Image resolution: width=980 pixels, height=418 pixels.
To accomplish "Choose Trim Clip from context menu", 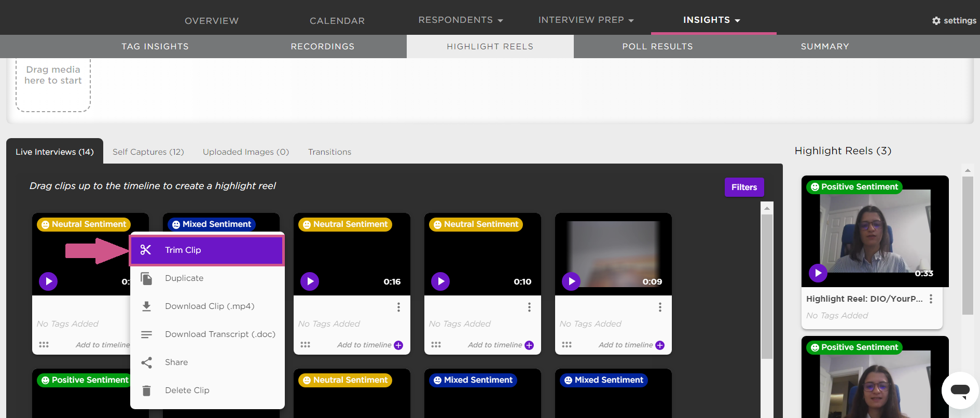I will pos(207,250).
